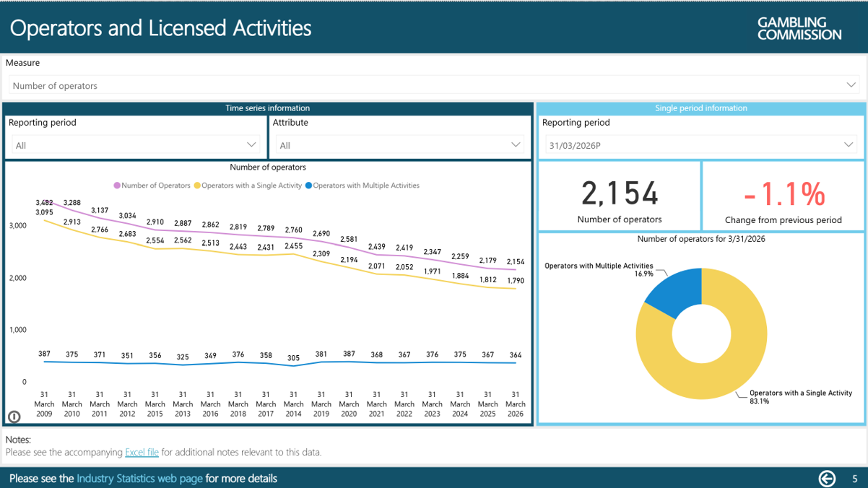Click the 2,347 data label
The height and width of the screenshot is (488, 868).
[432, 252]
